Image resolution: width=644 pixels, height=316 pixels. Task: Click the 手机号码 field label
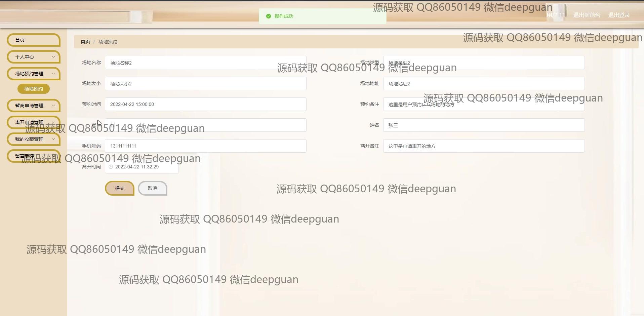click(91, 146)
